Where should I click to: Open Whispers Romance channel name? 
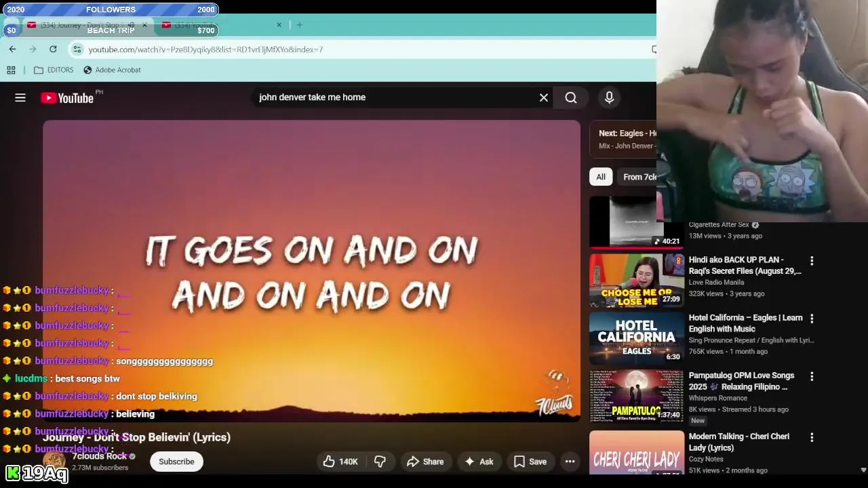click(717, 399)
